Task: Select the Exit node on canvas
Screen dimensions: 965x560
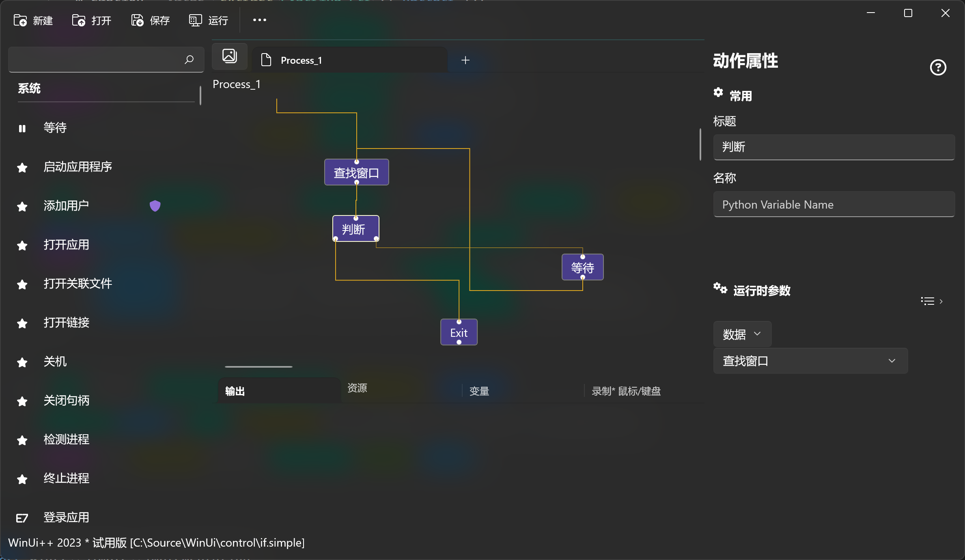Action: click(x=459, y=333)
